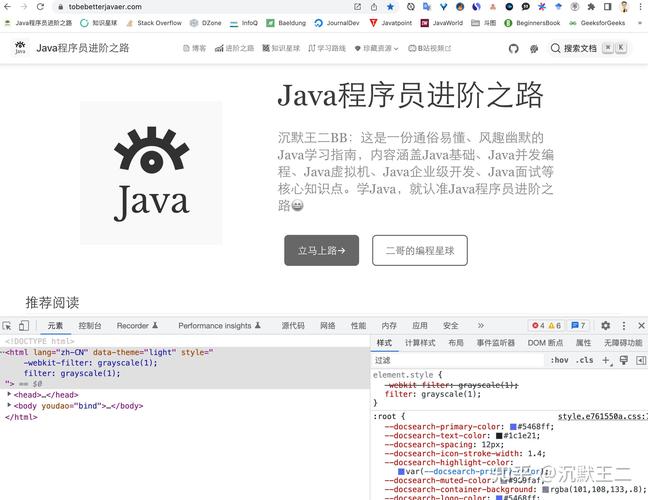
Task: Open the GeeksforGeeks bookmark
Action: (598, 23)
